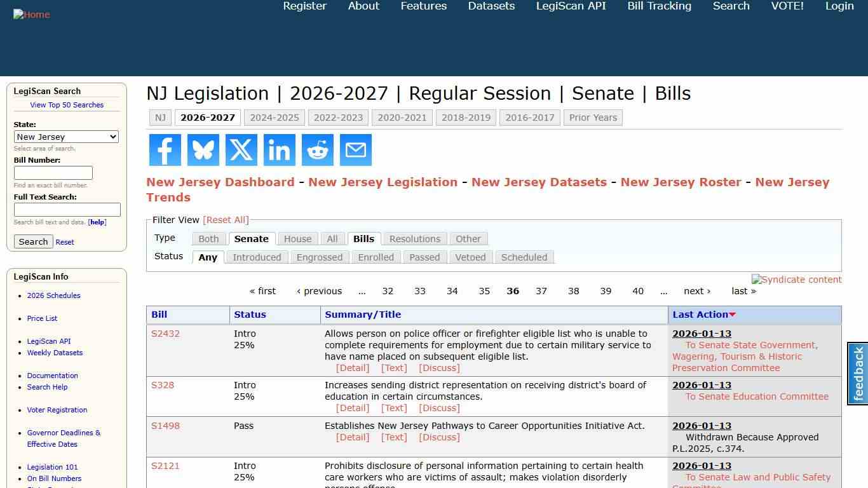Post this page to X

[x=241, y=150]
